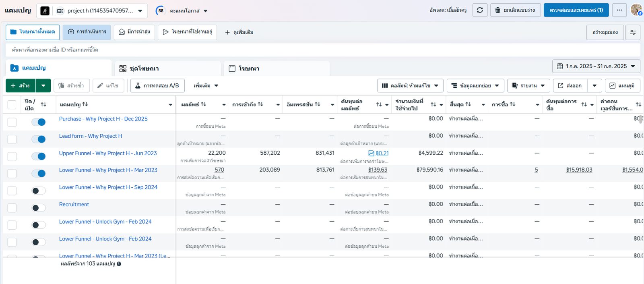
Task: Sort by การเข้าถึง column arrows
Action: (x=260, y=104)
